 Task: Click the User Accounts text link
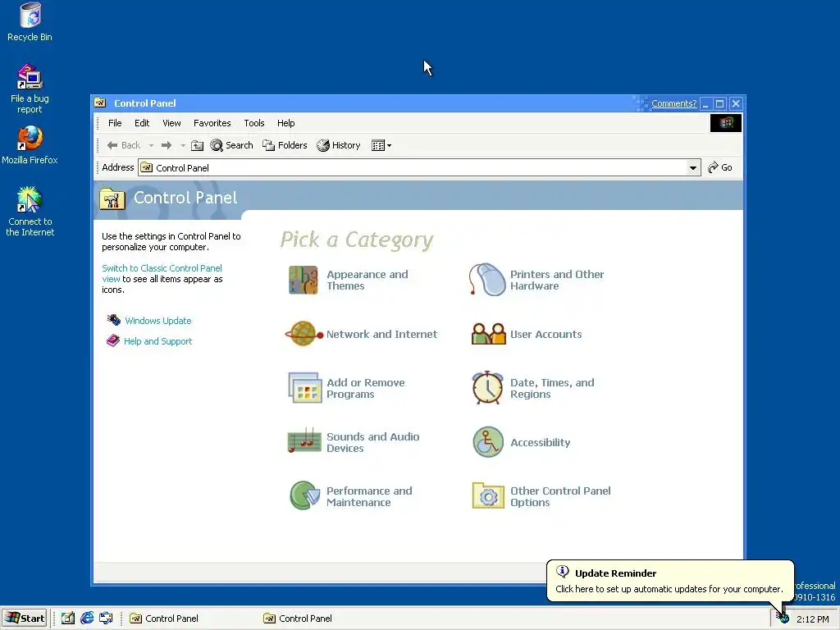[x=546, y=335]
